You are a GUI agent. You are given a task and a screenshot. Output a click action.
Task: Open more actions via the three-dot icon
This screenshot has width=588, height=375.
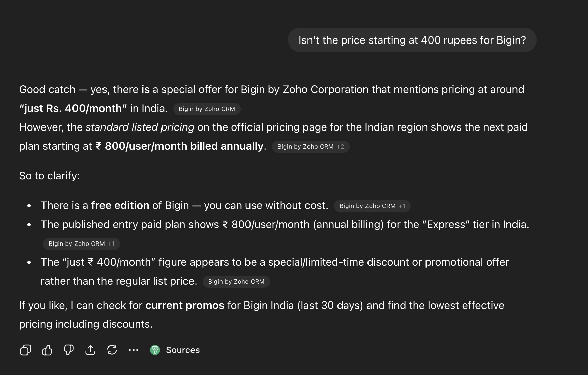[134, 350]
